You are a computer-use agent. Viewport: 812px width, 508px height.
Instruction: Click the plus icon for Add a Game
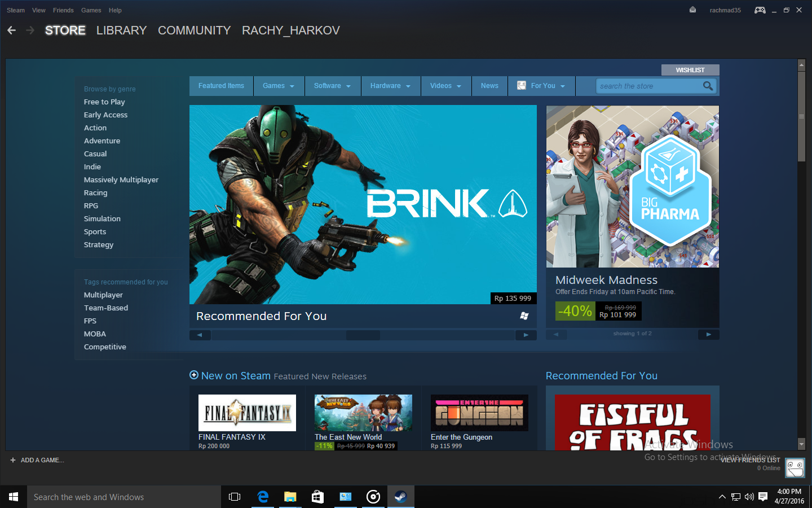pyautogui.click(x=13, y=460)
